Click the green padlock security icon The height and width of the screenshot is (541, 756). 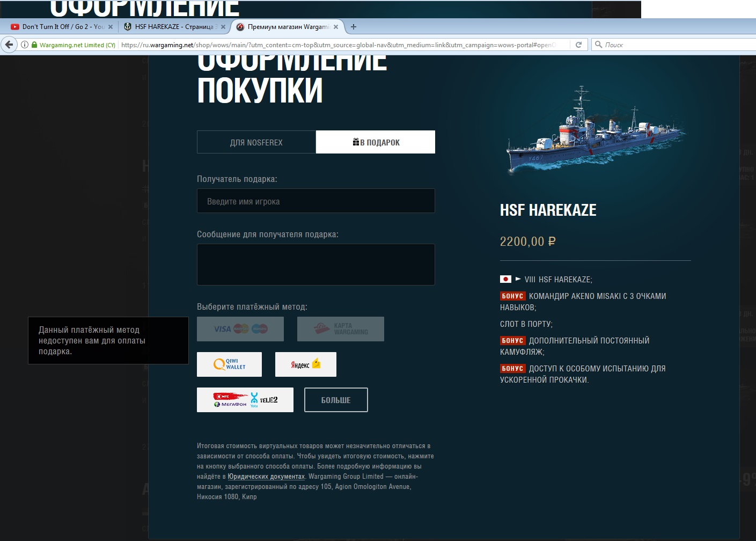(34, 45)
